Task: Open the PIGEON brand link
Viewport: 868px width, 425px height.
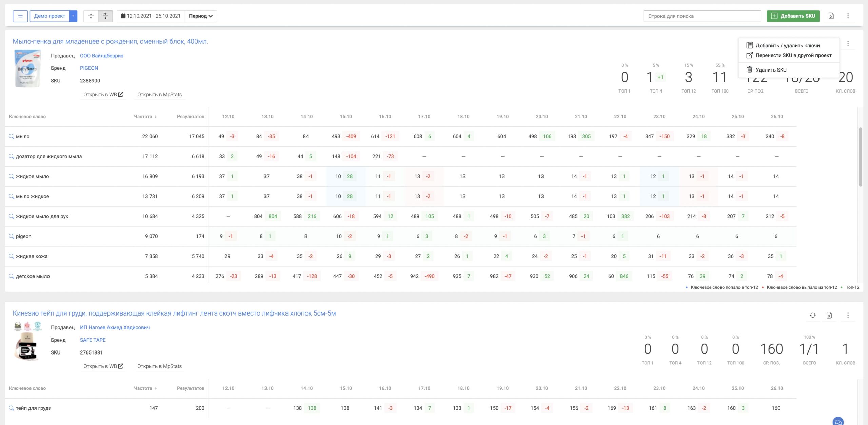Action: [89, 68]
